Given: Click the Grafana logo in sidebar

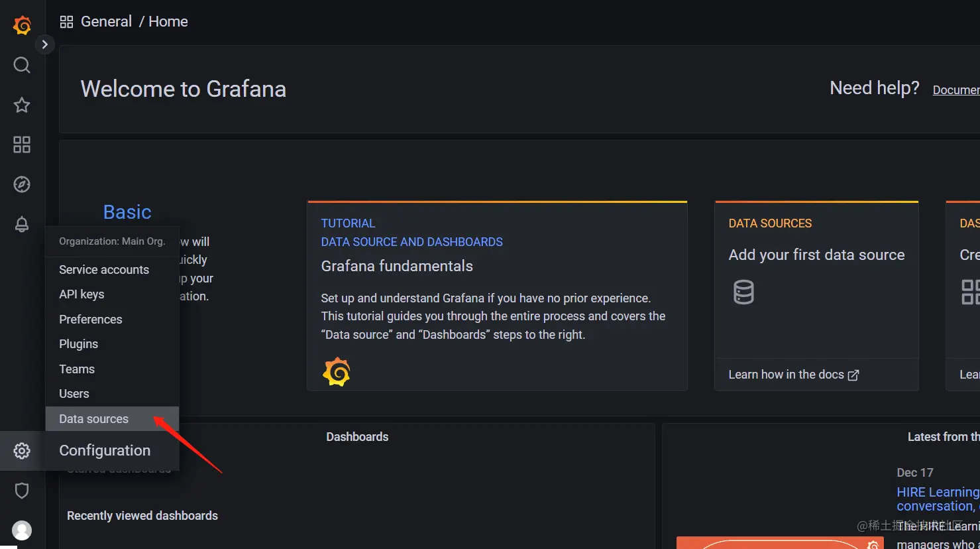Looking at the screenshot, I should 22,25.
